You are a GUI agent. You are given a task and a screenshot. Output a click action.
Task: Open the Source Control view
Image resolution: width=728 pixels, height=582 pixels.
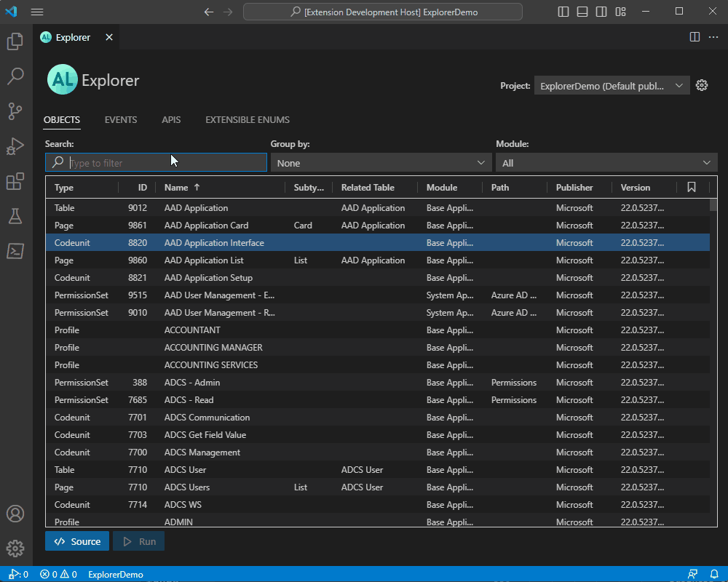(15, 111)
